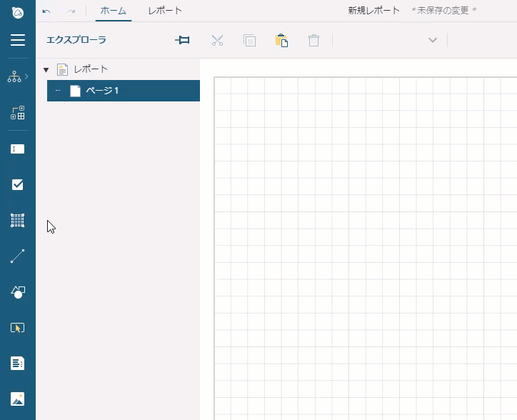Select ページ1 in the explorer tree
The height and width of the screenshot is (420, 517).
[x=102, y=91]
